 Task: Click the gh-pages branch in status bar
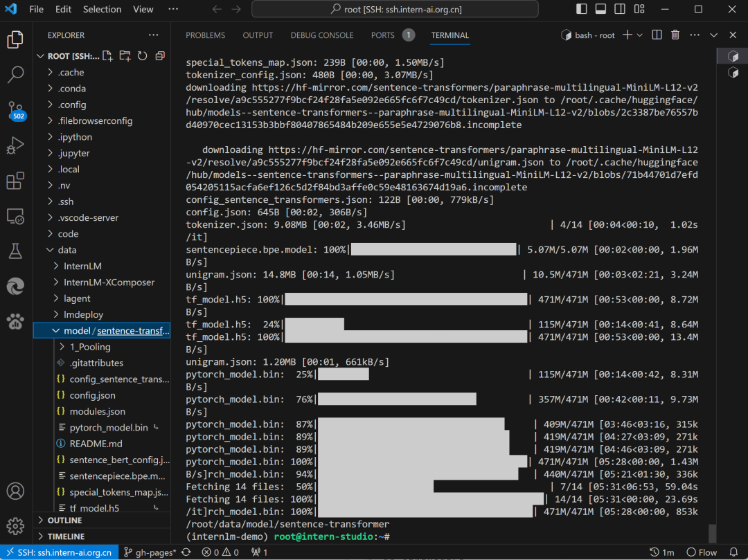click(150, 552)
